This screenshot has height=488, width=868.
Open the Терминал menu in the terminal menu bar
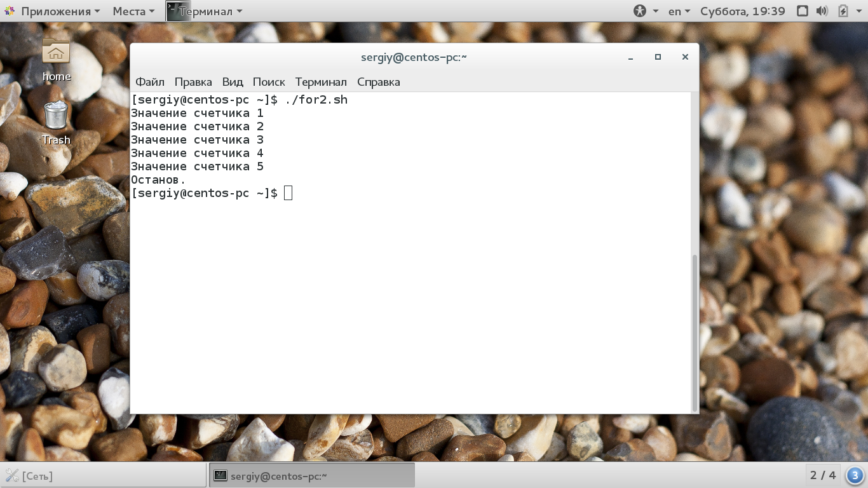(x=321, y=82)
